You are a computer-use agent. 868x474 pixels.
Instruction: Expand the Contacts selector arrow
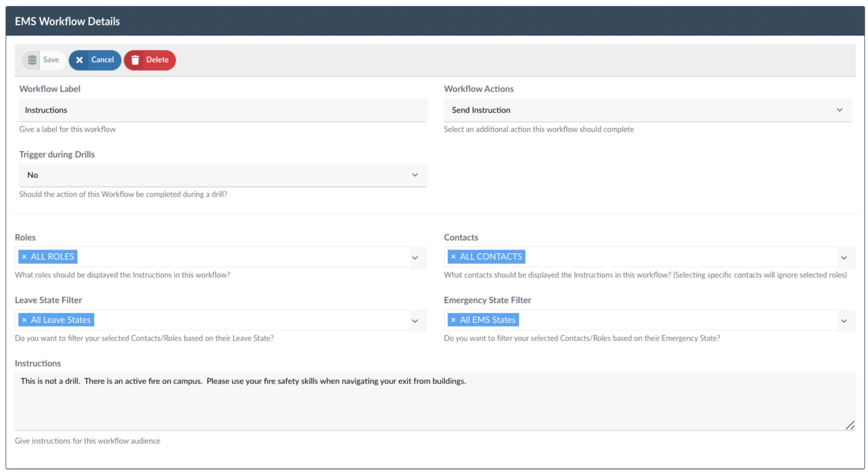pyautogui.click(x=844, y=258)
